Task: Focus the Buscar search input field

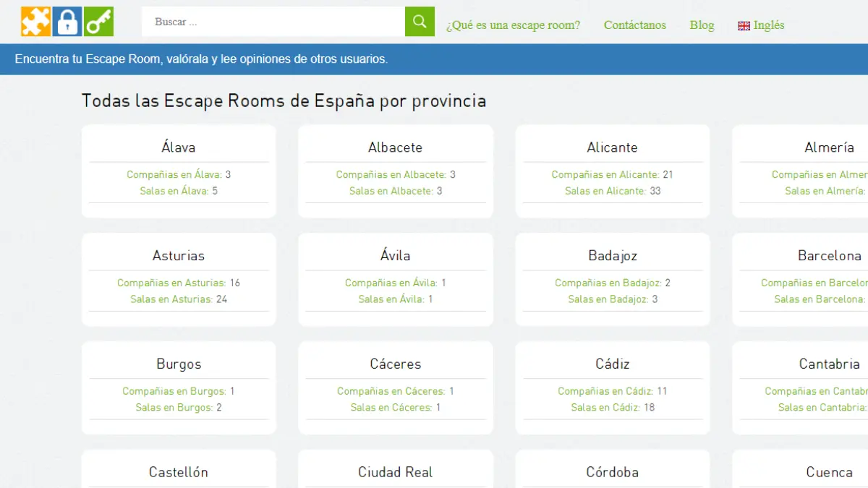Action: pyautogui.click(x=273, y=22)
